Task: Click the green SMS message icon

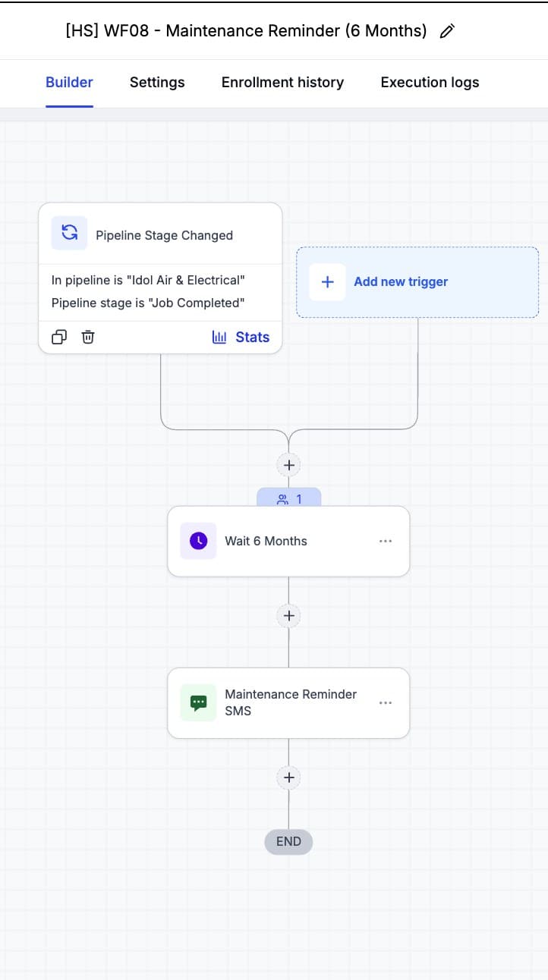Action: pyautogui.click(x=198, y=702)
